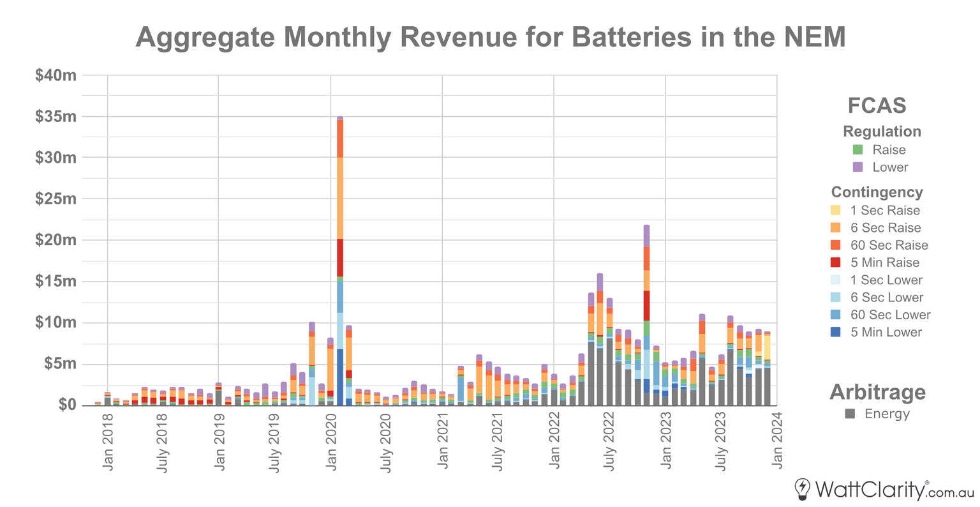Toggle the 5 Min Lower legend entry
The height and width of the screenshot is (507, 980).
coord(835,332)
